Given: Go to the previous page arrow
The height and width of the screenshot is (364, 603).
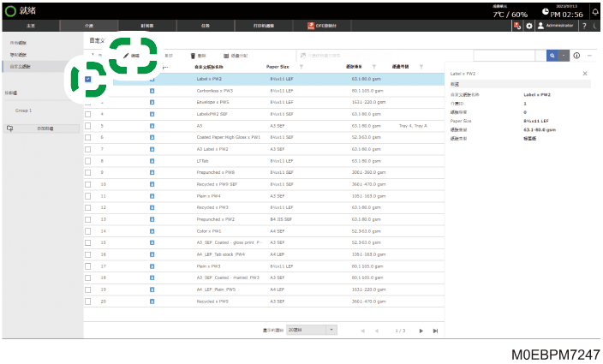Looking at the screenshot, I should tap(377, 331).
